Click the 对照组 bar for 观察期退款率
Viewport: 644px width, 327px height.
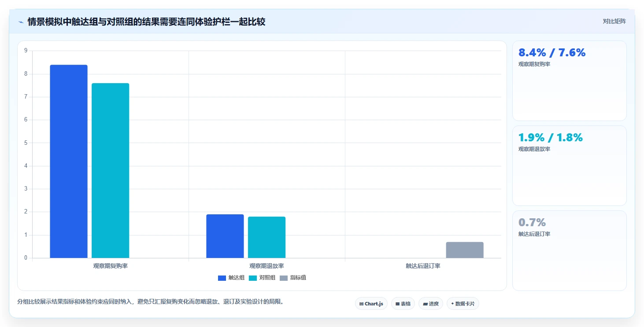point(267,237)
